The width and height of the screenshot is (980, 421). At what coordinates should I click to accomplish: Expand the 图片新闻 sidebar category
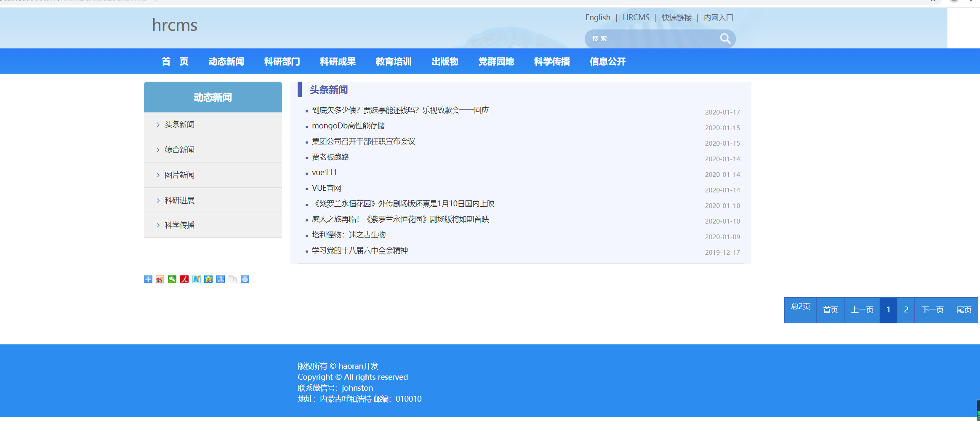[179, 175]
